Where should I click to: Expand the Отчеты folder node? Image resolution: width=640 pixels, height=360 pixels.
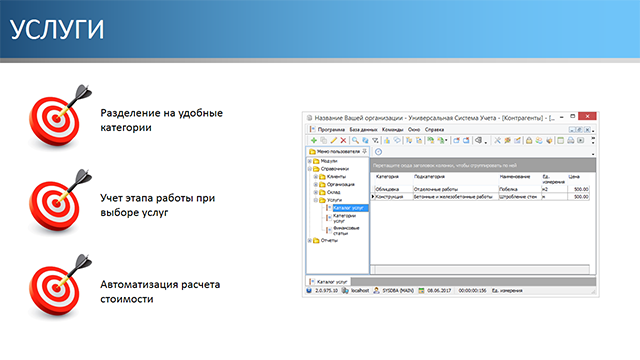(309, 241)
